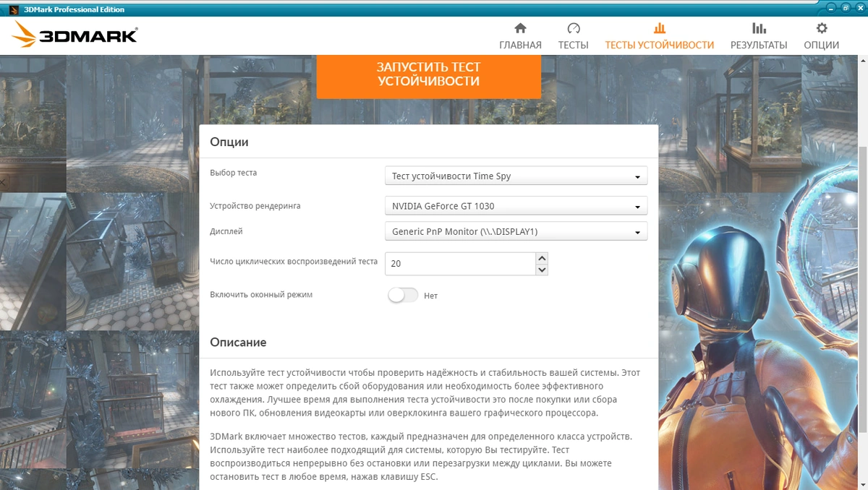Viewport: 868px width, 490px height.
Task: Open the Опции tab label
Action: [x=822, y=45]
